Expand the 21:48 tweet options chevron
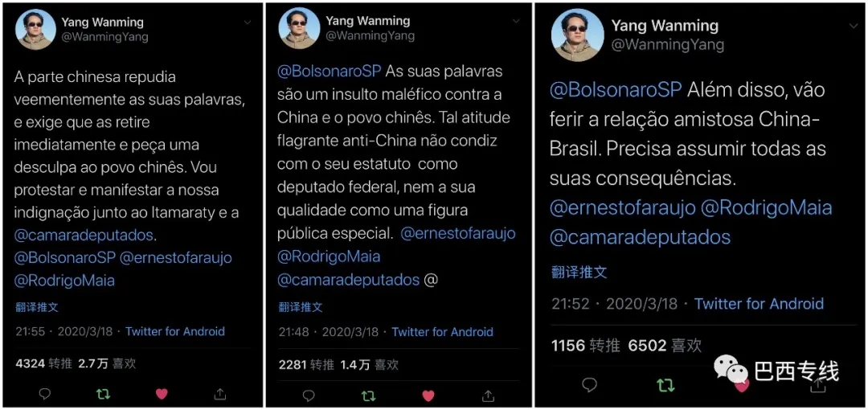 pos(516,21)
